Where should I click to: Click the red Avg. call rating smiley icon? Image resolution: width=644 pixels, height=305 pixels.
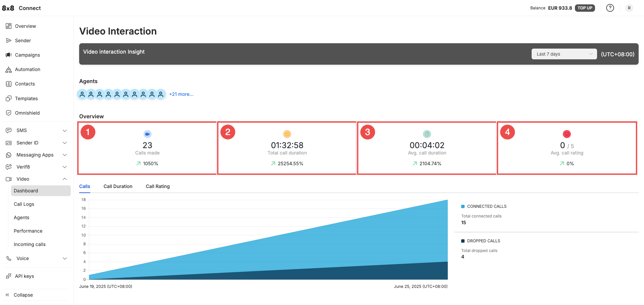(x=567, y=134)
